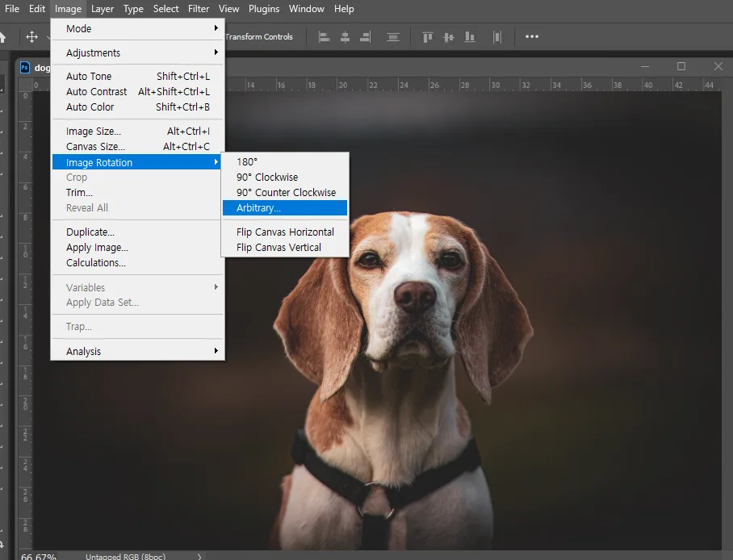Close the dog document window
Screen dimensions: 733x560
click(x=718, y=66)
